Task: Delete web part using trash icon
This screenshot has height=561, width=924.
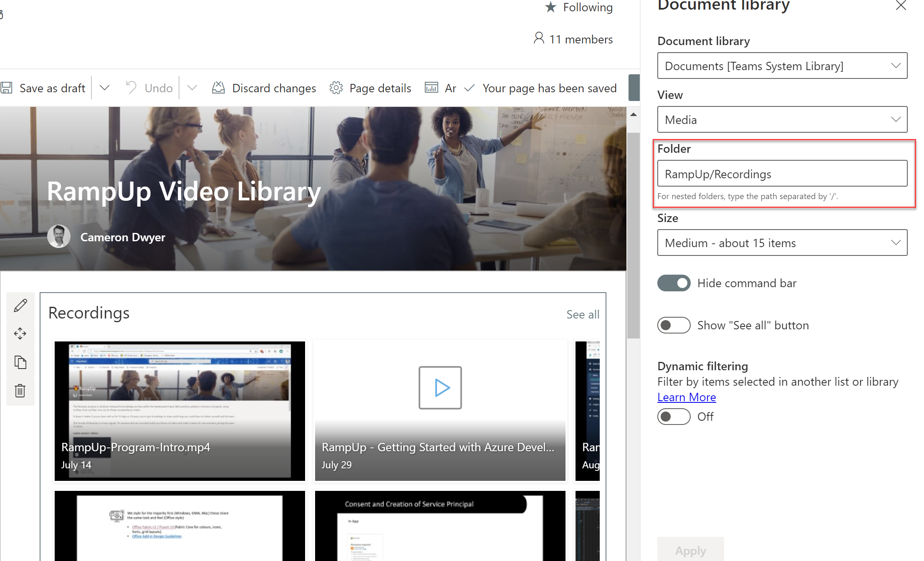Action: 20,391
